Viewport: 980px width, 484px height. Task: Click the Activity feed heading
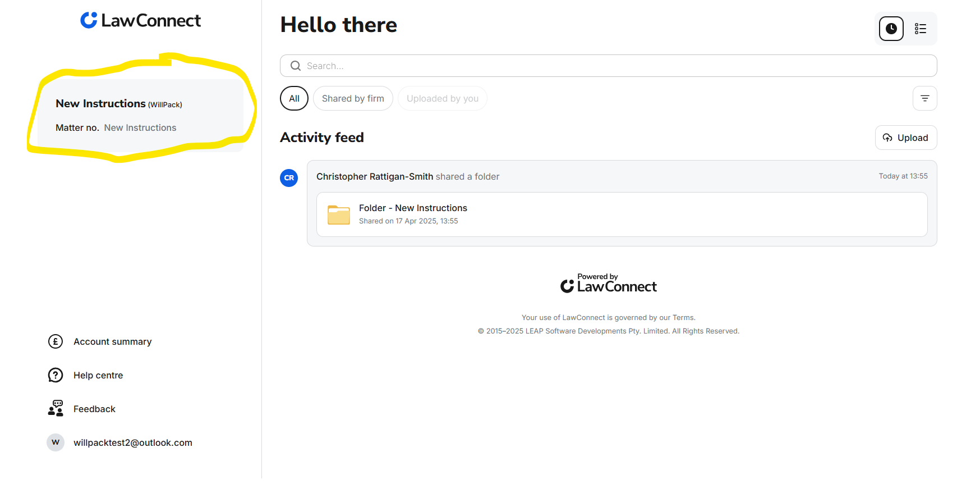pyautogui.click(x=322, y=138)
